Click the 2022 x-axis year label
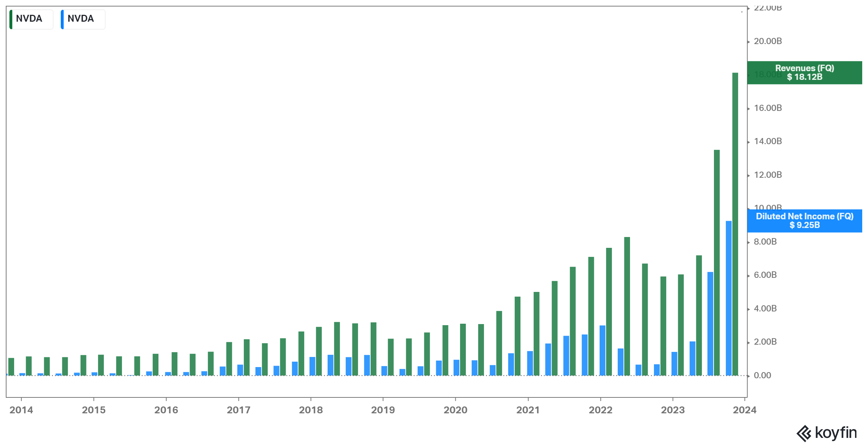This screenshot has height=448, width=868. 600,410
